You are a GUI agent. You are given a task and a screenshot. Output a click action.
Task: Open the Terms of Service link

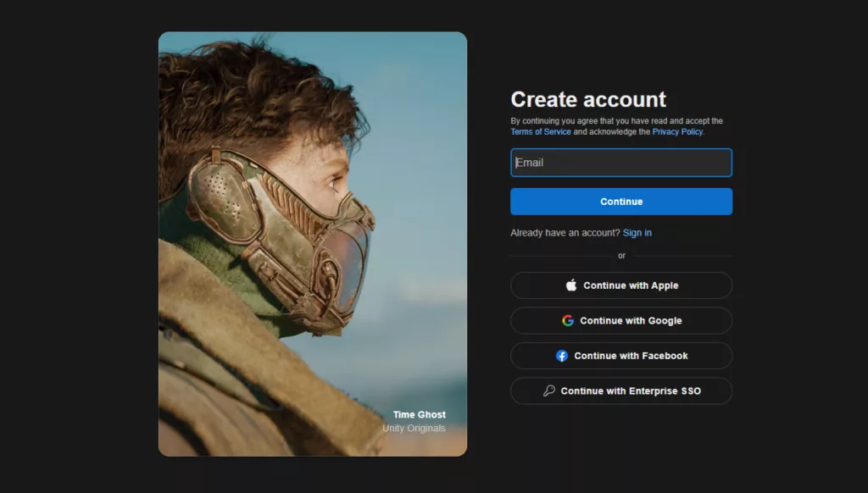coord(541,132)
